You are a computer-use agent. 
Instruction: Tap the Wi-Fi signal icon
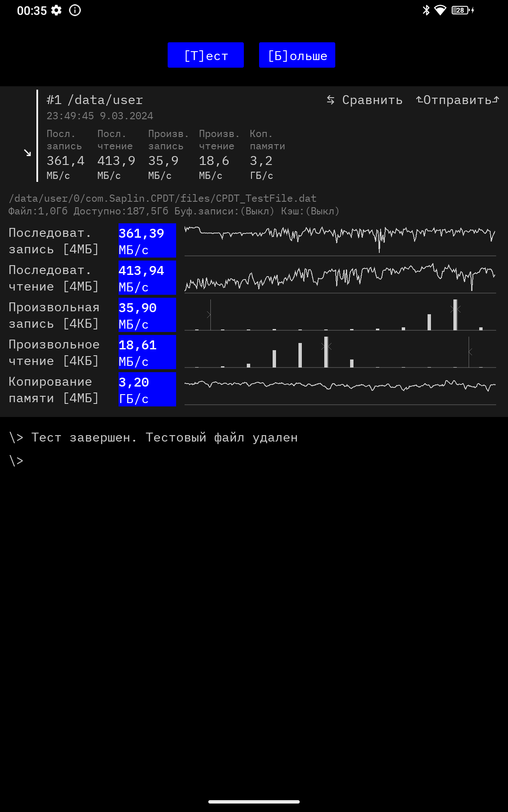point(440,10)
